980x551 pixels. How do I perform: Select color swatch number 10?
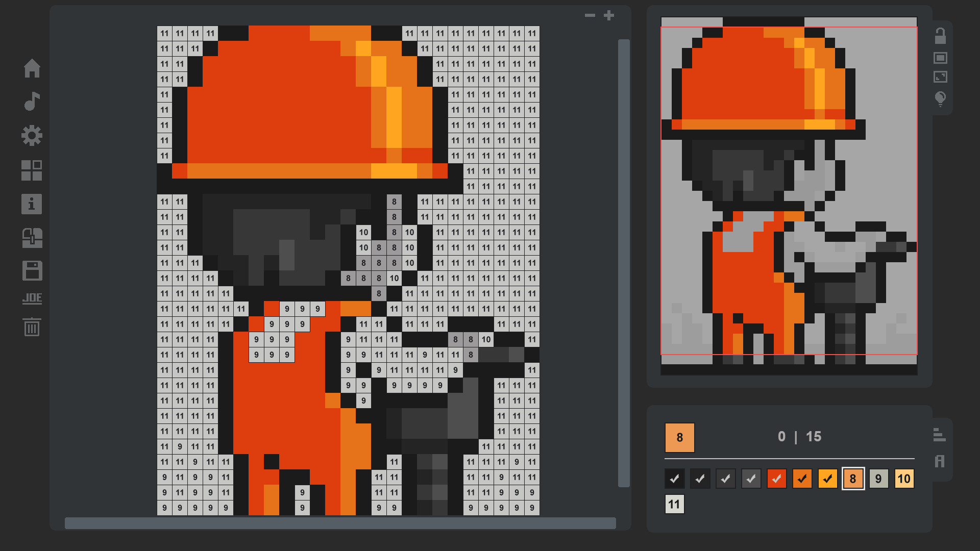coord(904,479)
